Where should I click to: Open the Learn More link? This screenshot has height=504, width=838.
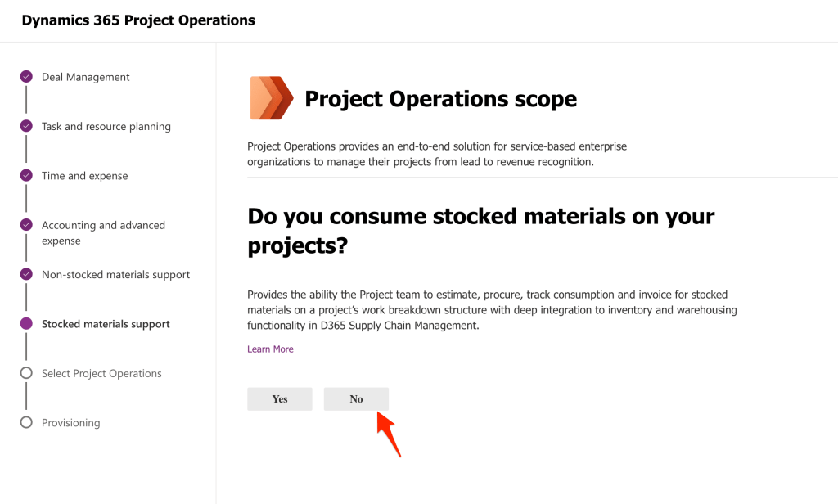click(x=270, y=349)
